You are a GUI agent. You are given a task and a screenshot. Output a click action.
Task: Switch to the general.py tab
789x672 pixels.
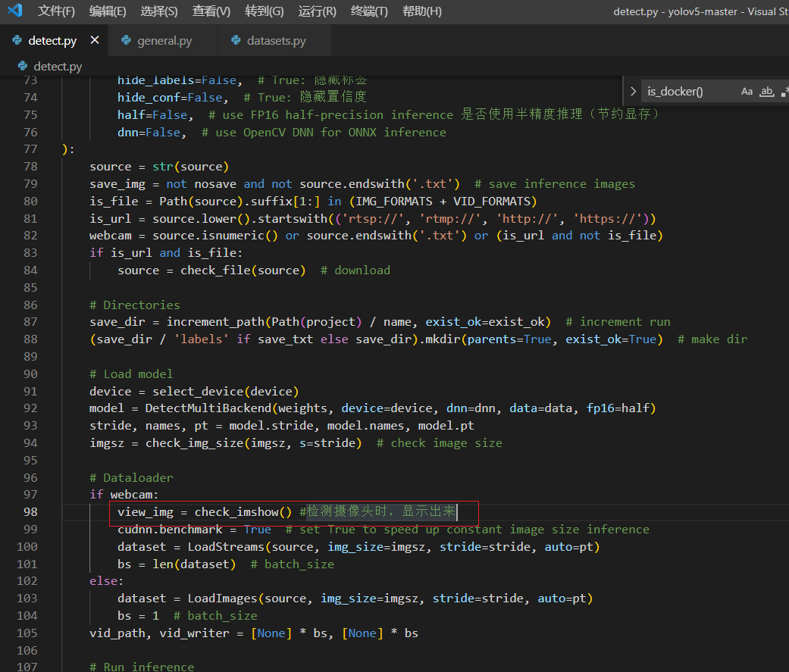coord(164,41)
